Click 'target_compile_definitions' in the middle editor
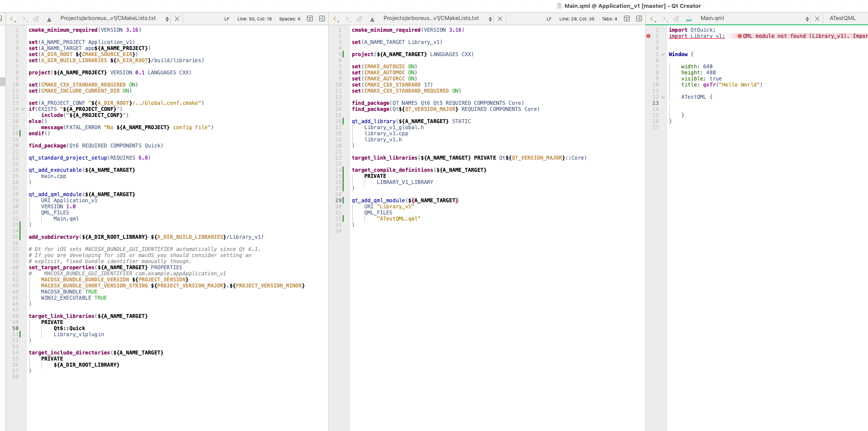 click(x=392, y=170)
